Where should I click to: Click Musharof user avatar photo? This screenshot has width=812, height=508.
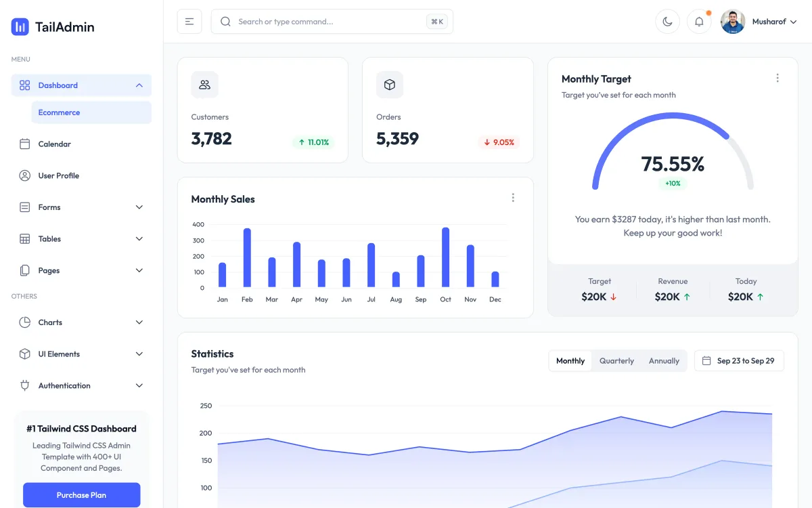[x=733, y=22]
